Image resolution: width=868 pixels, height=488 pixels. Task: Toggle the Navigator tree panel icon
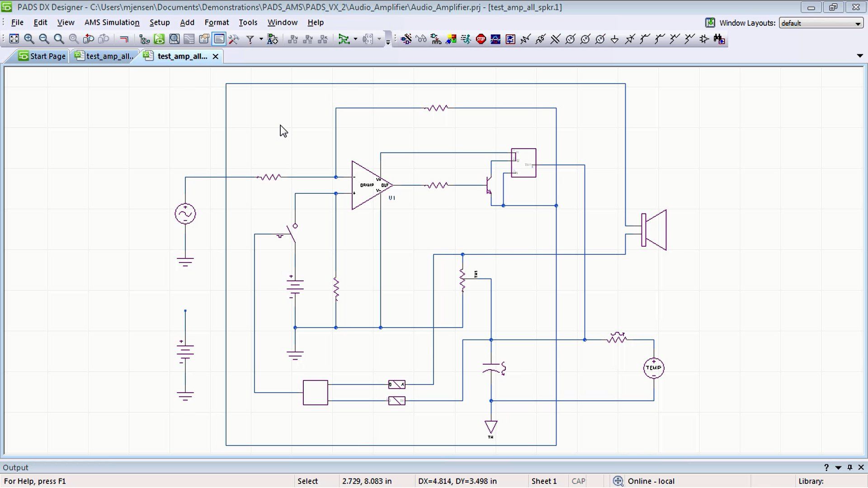coord(144,39)
